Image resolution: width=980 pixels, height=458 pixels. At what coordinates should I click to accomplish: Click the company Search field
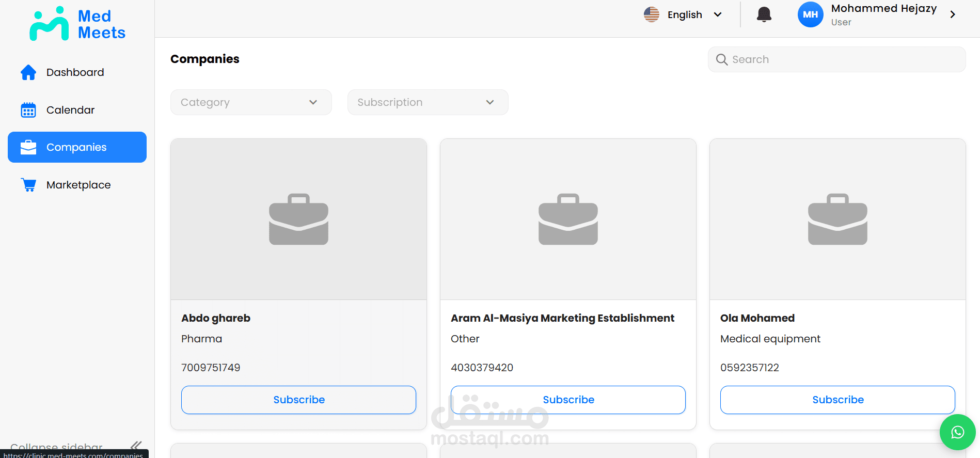(836, 59)
